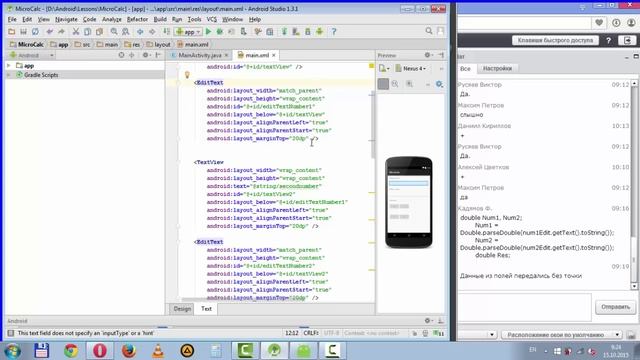Click the Undo arrow icon
Viewport: 640px width, 360px height.
(x=49, y=31)
